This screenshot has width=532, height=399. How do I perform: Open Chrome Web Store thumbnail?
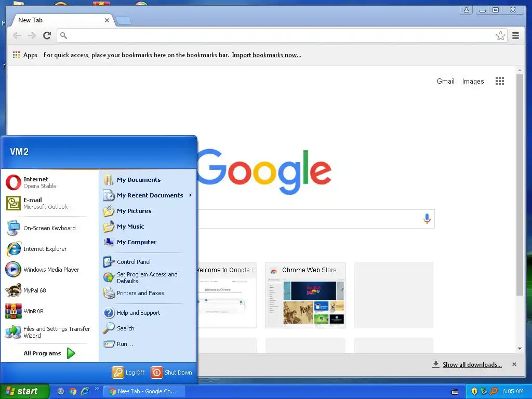click(x=305, y=295)
